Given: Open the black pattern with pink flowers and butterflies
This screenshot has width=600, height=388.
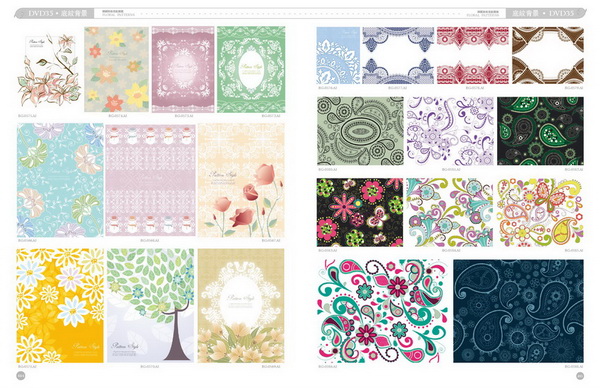Looking at the screenshot, I should click(360, 212).
